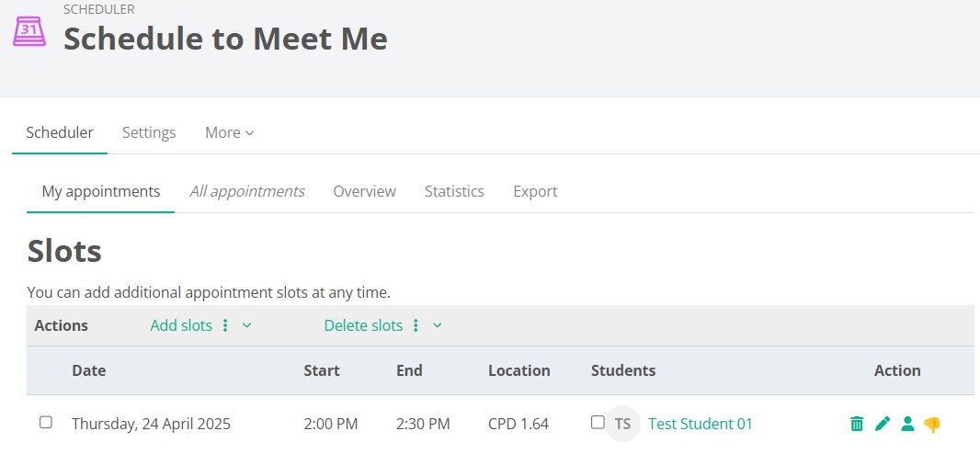Click the trash icon to delete the slot

coord(857,424)
